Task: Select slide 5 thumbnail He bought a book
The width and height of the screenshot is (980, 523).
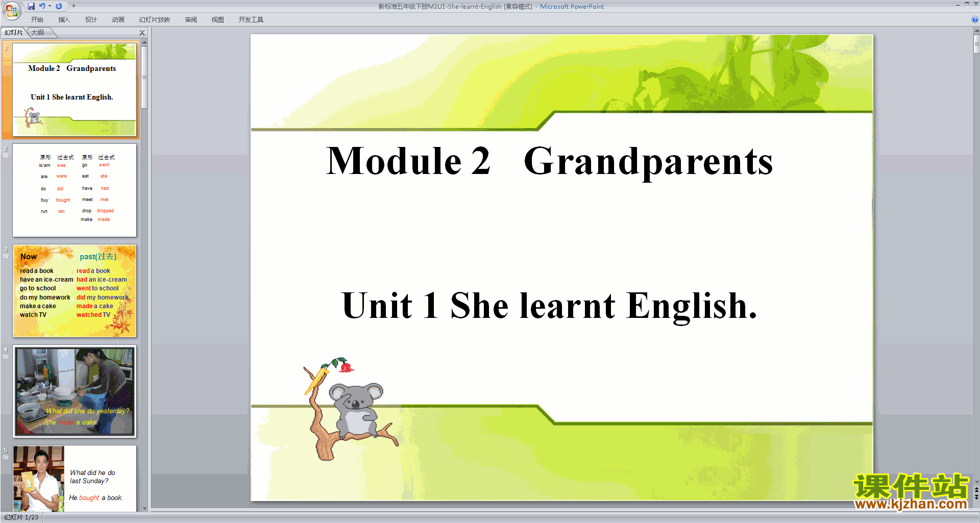Action: click(x=75, y=479)
